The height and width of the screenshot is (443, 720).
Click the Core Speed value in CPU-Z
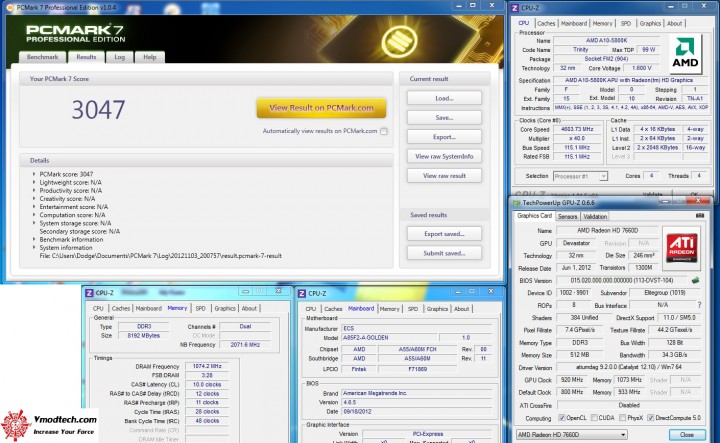[x=577, y=129]
